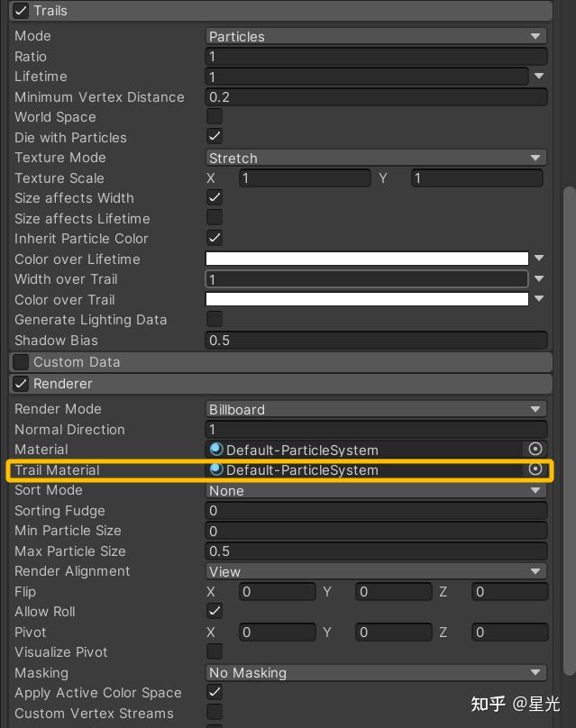
Task: Enable Custom Vertex Streams checkbox
Action: 215,712
